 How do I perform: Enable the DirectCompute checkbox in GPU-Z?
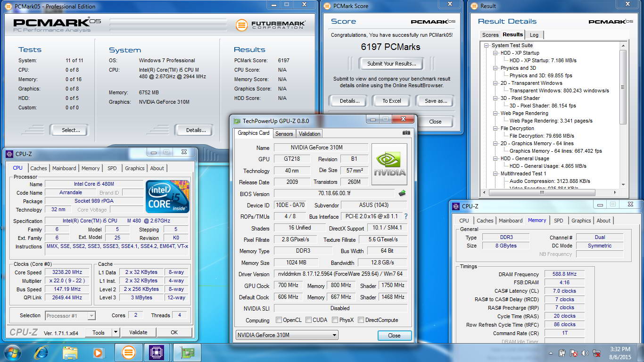pos(361,320)
